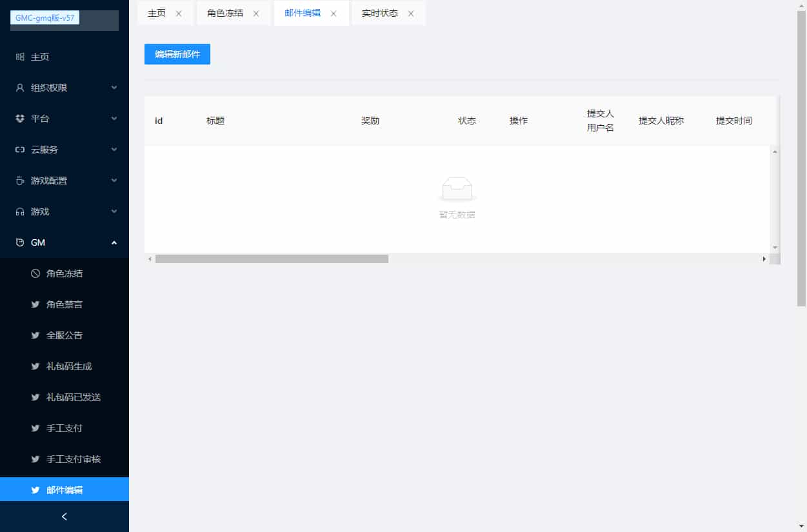Click the 编辑新邮件 button

[177, 54]
